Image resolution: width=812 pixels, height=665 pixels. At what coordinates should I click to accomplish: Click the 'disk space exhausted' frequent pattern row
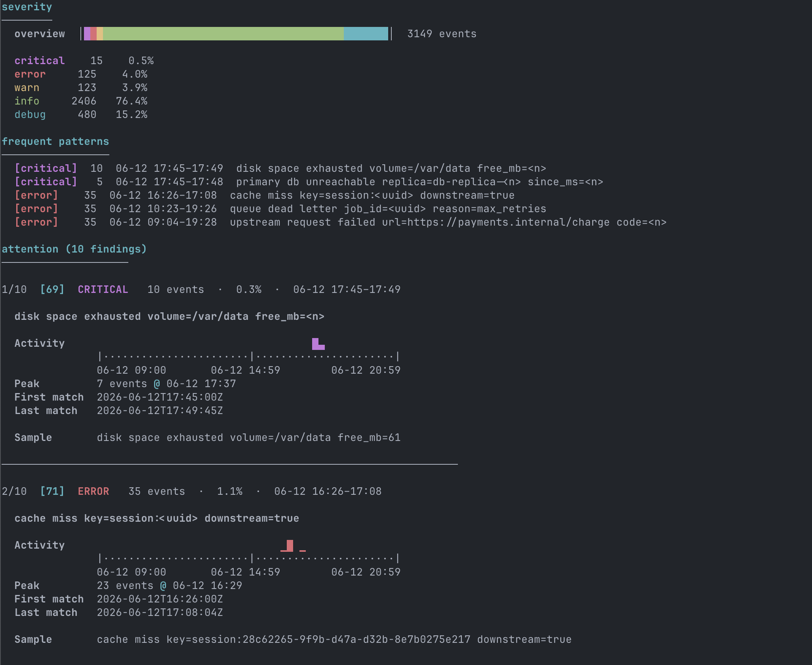(280, 168)
